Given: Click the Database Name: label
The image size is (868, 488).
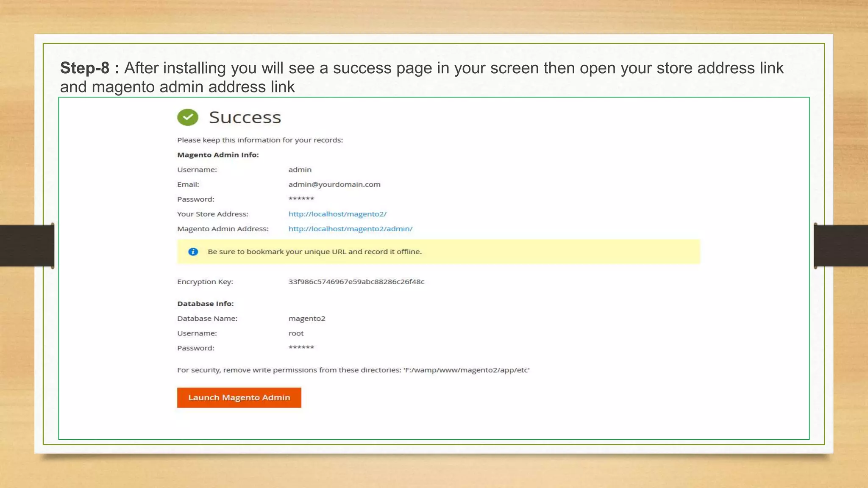Looking at the screenshot, I should (x=207, y=319).
